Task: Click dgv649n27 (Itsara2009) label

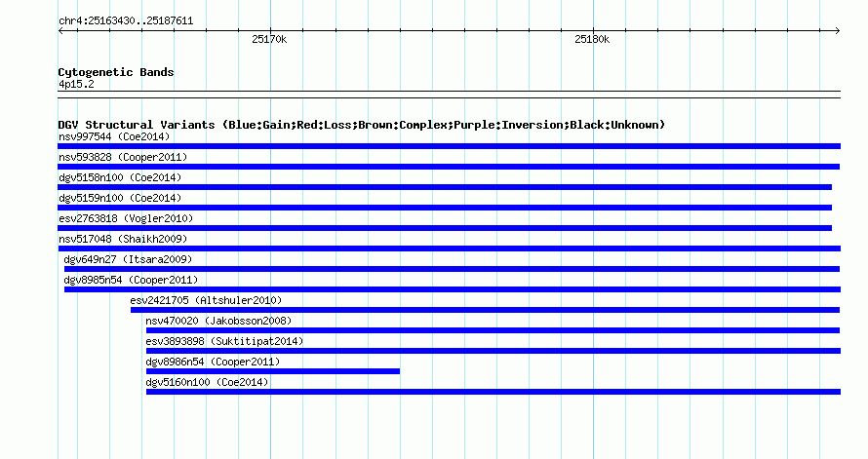Action: pyautogui.click(x=128, y=259)
